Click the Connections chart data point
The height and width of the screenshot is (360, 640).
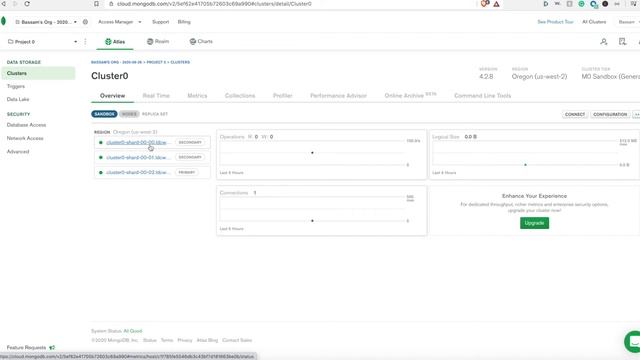[x=312, y=221]
